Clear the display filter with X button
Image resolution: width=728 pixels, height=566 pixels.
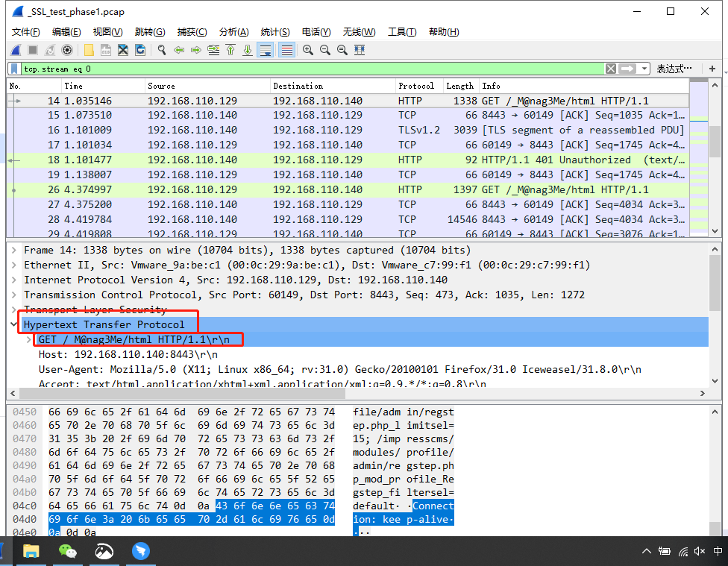tap(611, 69)
